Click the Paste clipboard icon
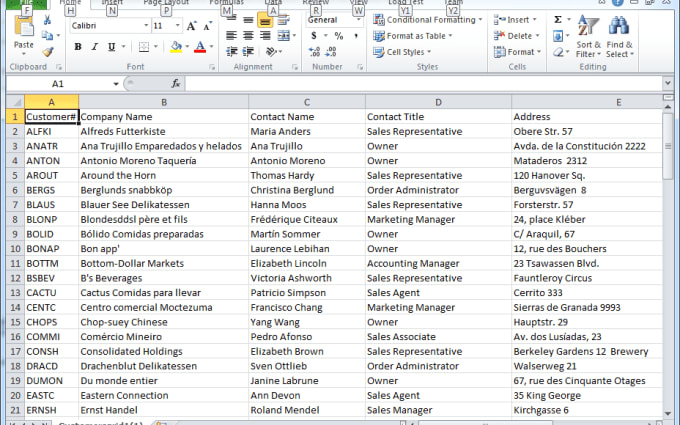The height and width of the screenshot is (425, 680). pyautogui.click(x=23, y=26)
